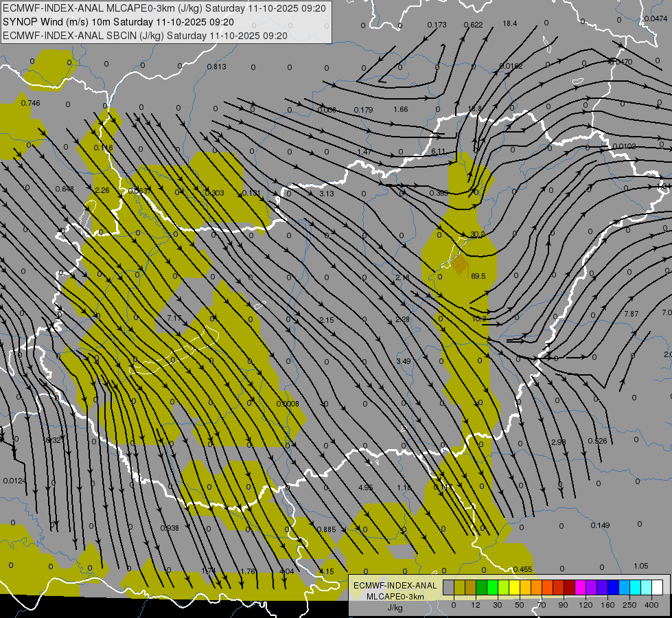Screen dimensions: 672x618
Task: Click the dark red legend swatch
Action: 569,588
